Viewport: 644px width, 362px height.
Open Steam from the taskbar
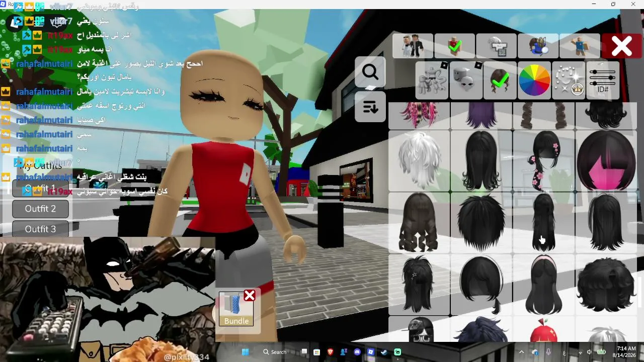(x=384, y=352)
